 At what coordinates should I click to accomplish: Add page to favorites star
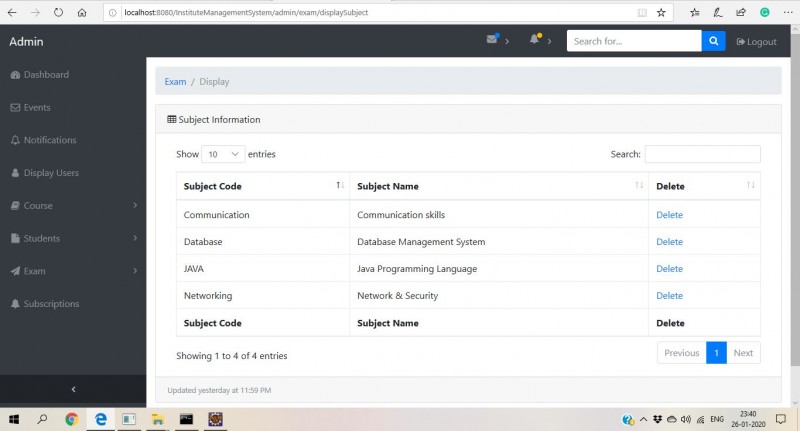pos(661,13)
